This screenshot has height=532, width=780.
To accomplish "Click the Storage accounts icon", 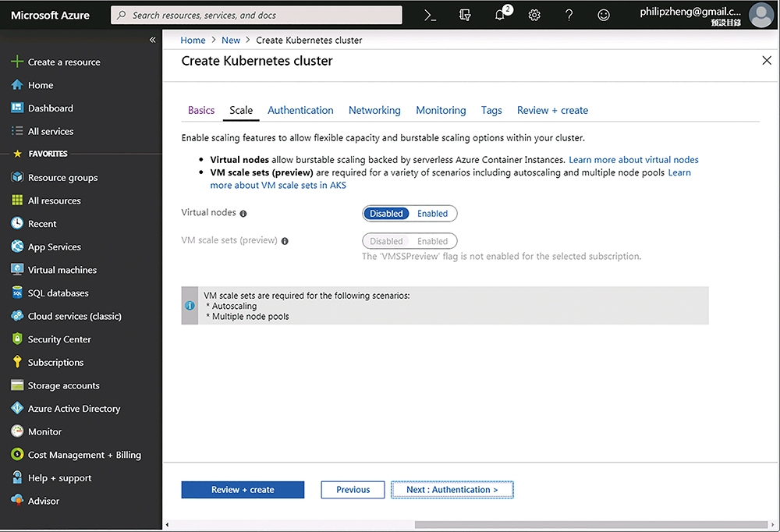I will click(x=17, y=385).
